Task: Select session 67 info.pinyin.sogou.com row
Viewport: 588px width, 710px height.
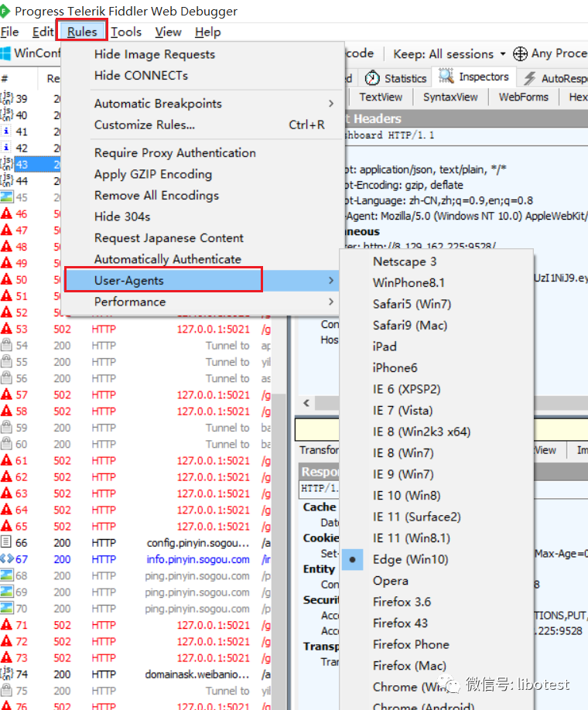Action: pos(136,559)
